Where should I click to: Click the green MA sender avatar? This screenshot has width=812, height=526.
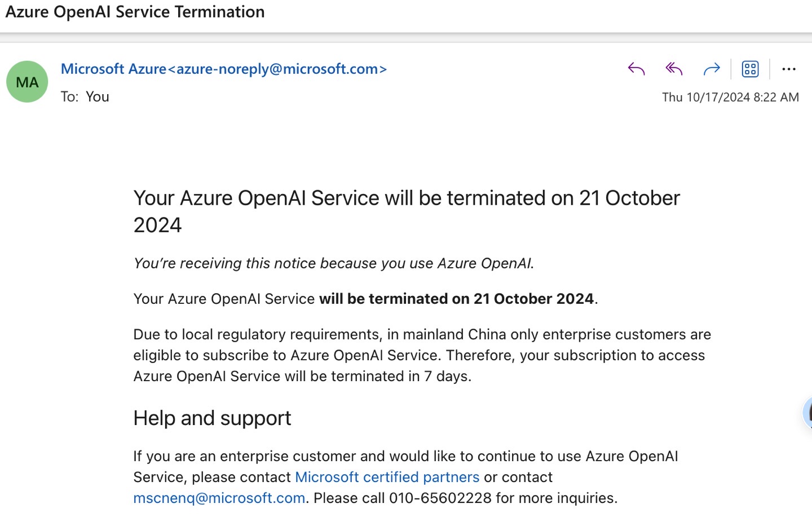[27, 82]
